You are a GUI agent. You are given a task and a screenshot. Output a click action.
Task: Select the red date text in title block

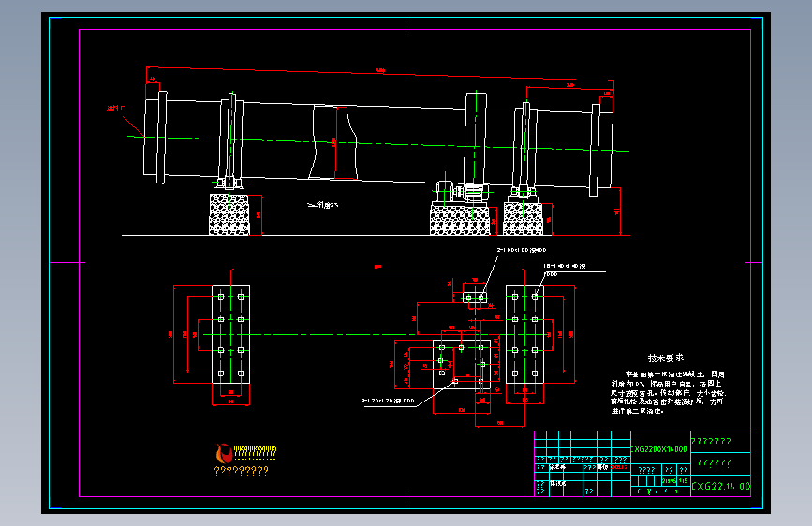(619, 467)
